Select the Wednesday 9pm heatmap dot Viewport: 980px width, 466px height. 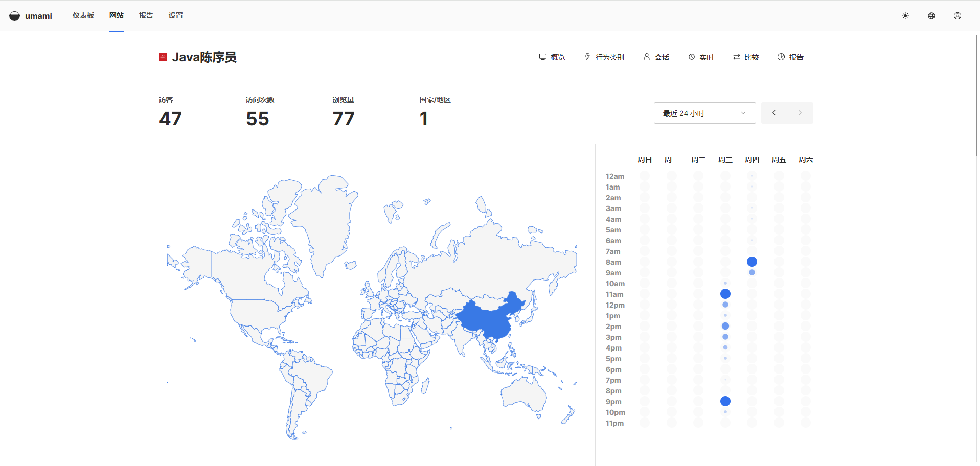tap(725, 401)
